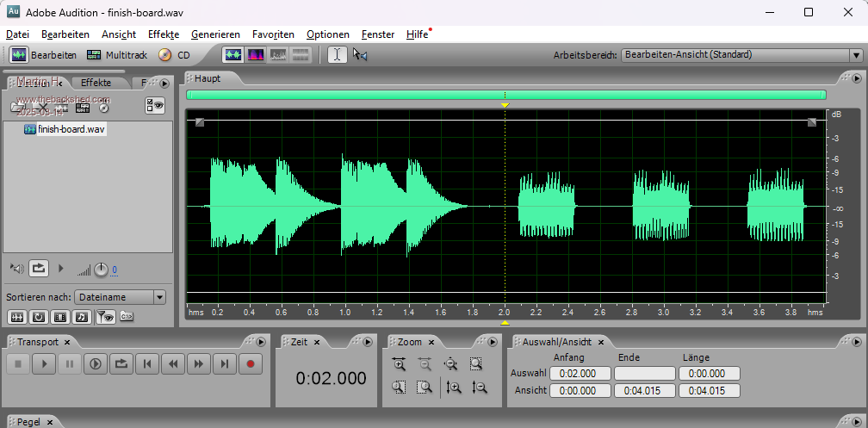The image size is (868, 428).
Task: Select the time selection cursor tool
Action: [x=337, y=54]
